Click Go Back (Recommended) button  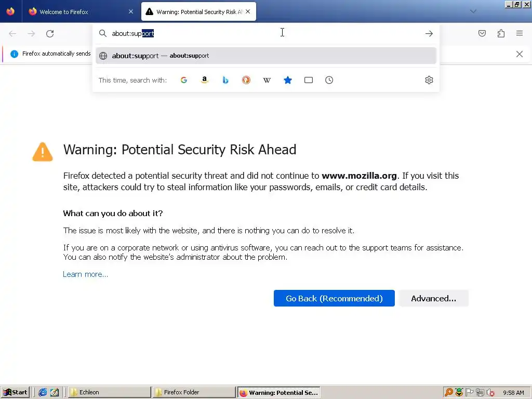[x=334, y=298]
